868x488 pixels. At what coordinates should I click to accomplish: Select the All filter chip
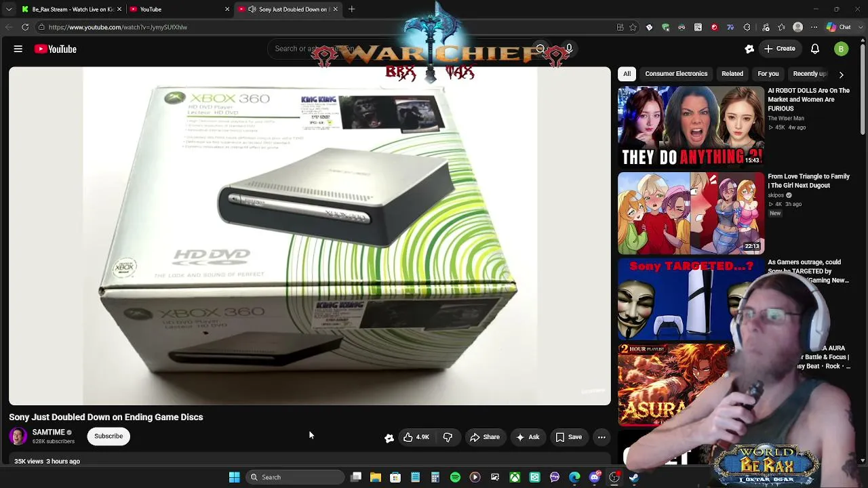click(627, 74)
